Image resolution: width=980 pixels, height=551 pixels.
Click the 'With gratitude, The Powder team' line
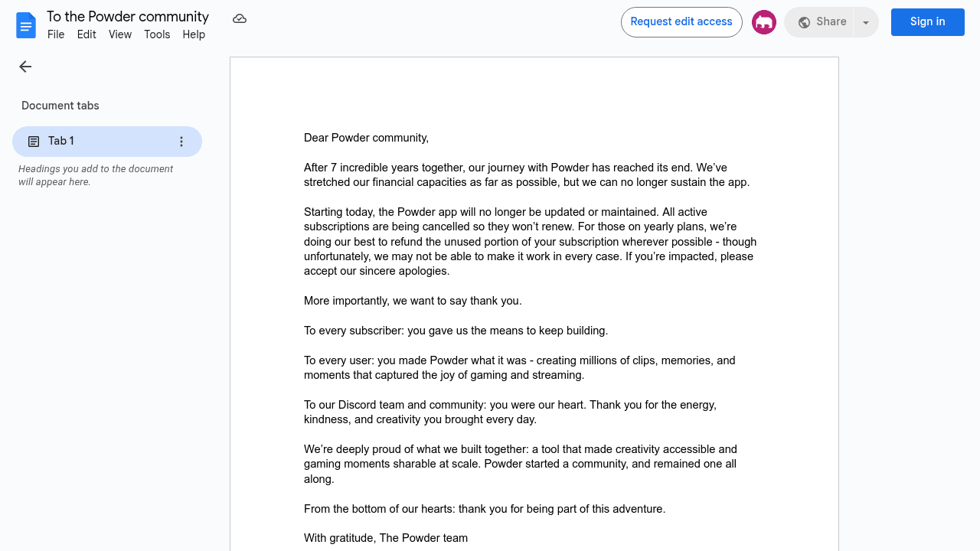(386, 538)
